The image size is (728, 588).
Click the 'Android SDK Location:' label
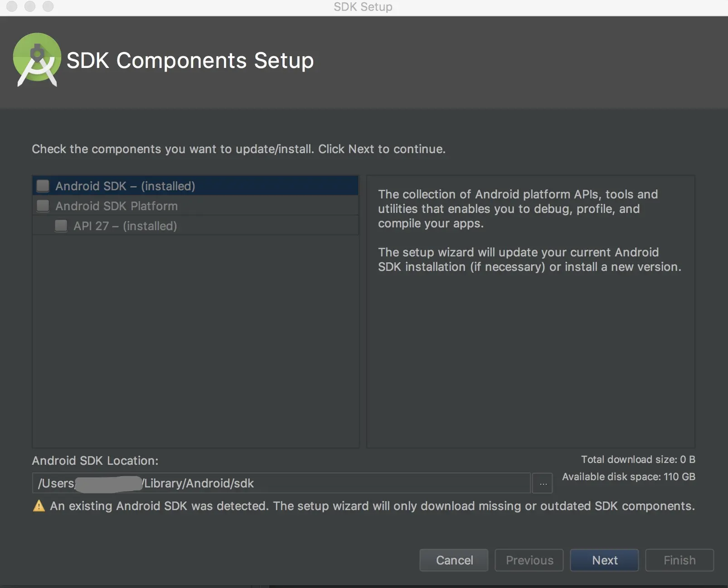tap(95, 461)
